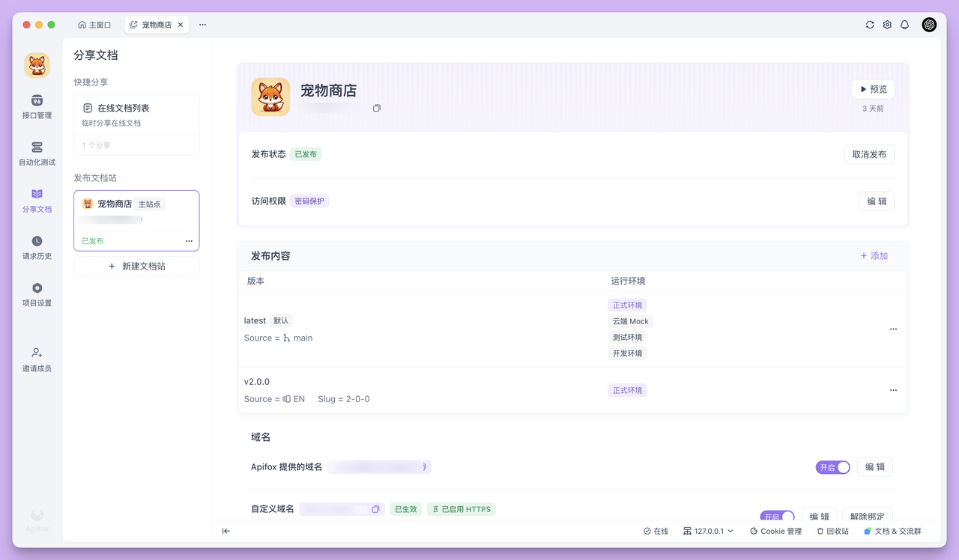The width and height of the screenshot is (959, 560).
Task: Close the 宠物商店 tab
Action: coord(181,25)
